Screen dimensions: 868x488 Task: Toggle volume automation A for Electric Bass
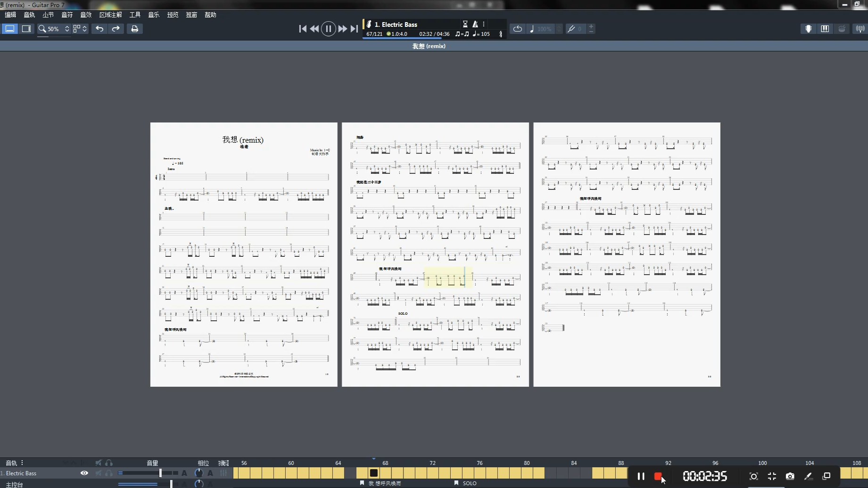(184, 473)
